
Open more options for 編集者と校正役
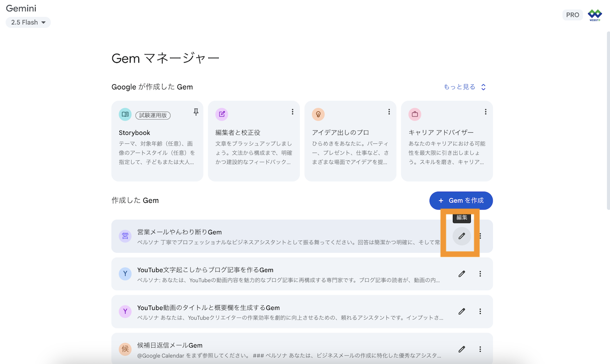point(292,112)
